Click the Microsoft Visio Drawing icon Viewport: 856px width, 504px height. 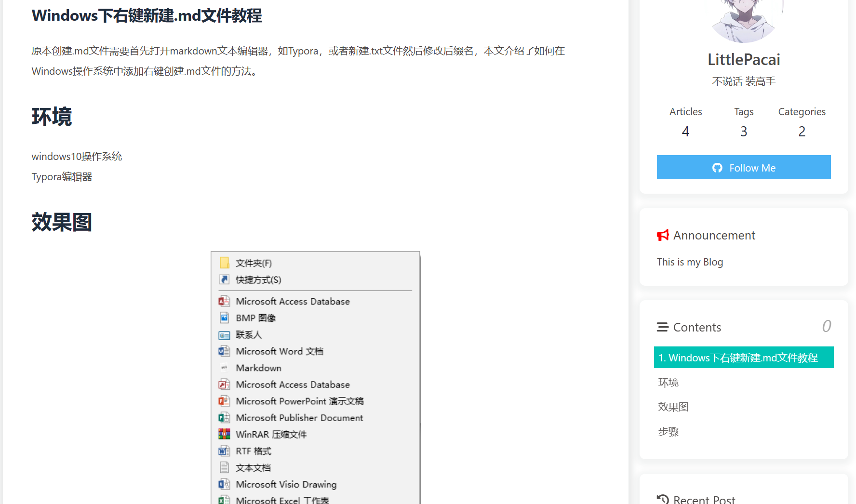click(224, 484)
